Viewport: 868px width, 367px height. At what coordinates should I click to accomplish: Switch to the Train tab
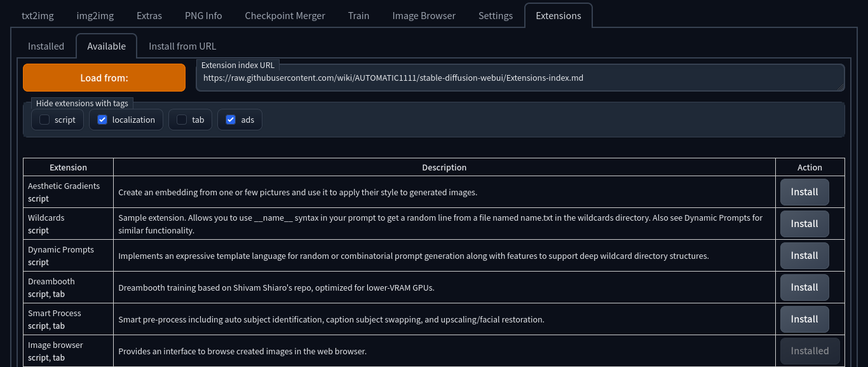click(358, 15)
